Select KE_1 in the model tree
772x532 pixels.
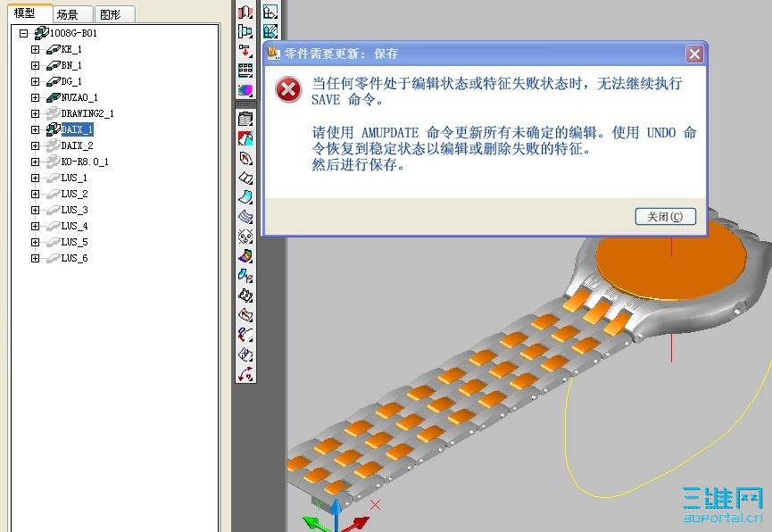pos(71,49)
